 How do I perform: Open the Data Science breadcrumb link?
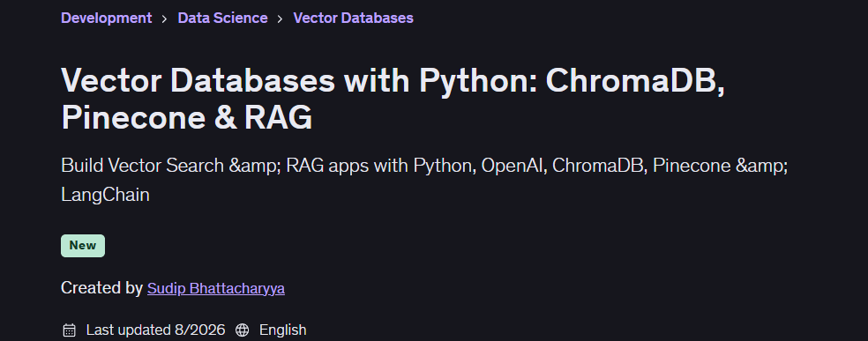point(222,19)
